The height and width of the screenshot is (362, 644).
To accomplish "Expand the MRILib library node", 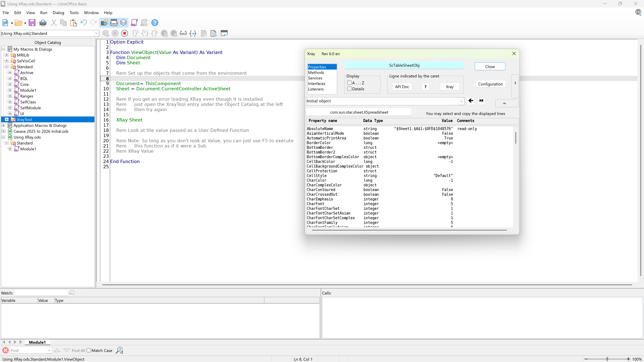I will (7, 55).
